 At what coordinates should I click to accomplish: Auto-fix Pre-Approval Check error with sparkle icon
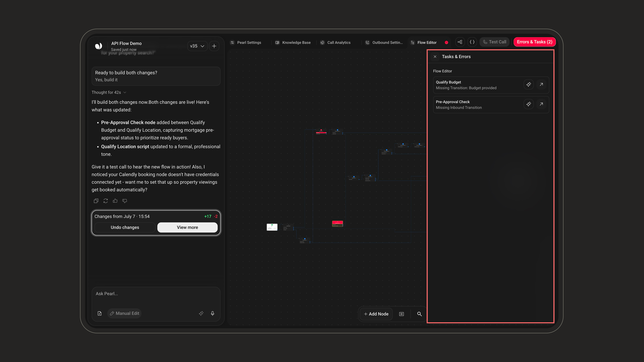pyautogui.click(x=529, y=104)
